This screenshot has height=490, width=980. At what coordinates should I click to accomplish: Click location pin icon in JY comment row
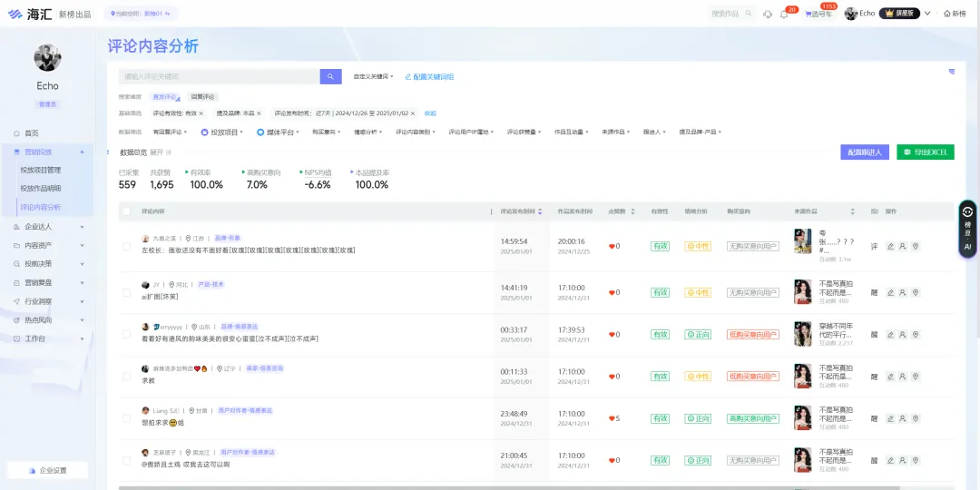(x=916, y=292)
